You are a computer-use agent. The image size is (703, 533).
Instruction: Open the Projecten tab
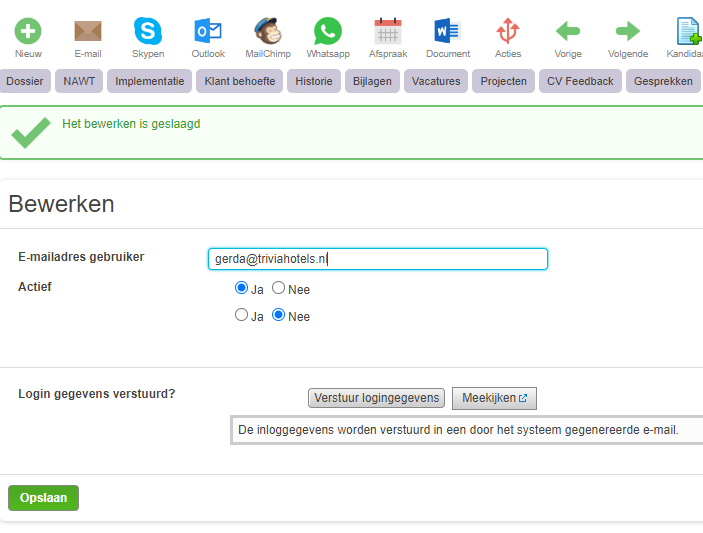[x=503, y=81]
